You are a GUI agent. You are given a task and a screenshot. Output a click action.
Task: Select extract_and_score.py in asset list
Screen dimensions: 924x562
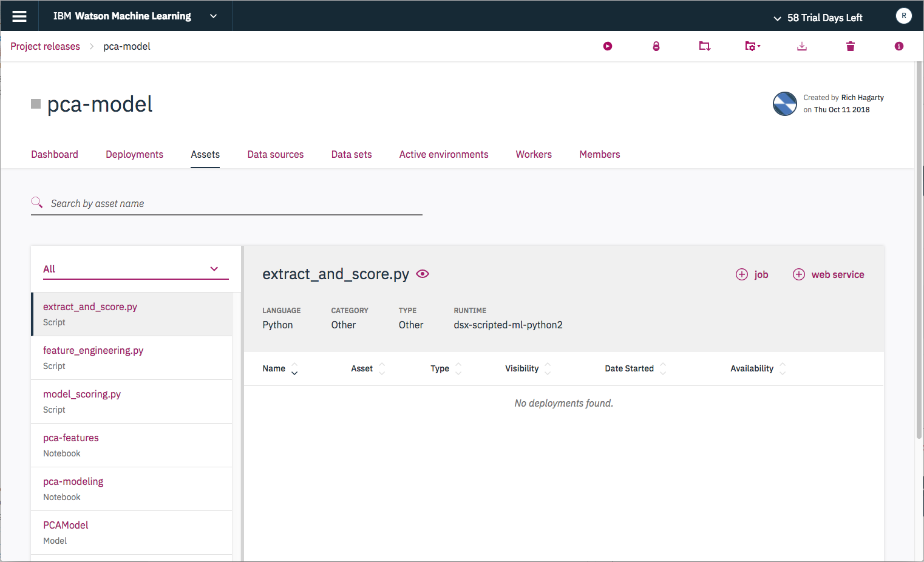coord(132,314)
